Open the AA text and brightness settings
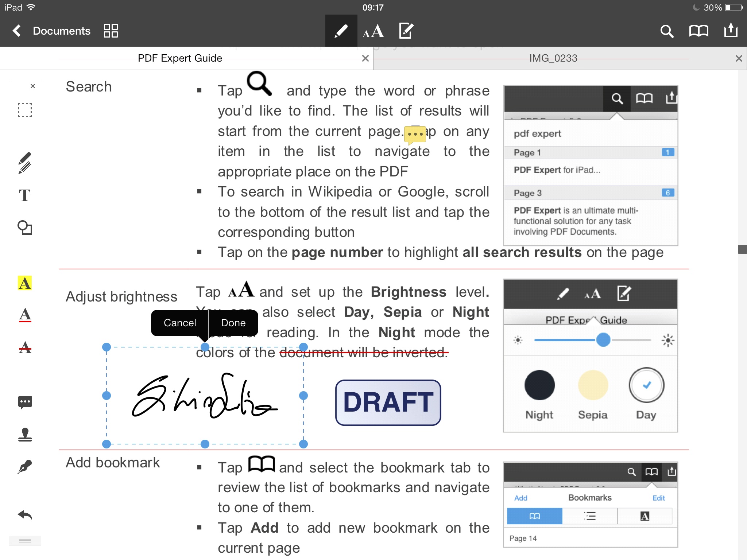 373,31
